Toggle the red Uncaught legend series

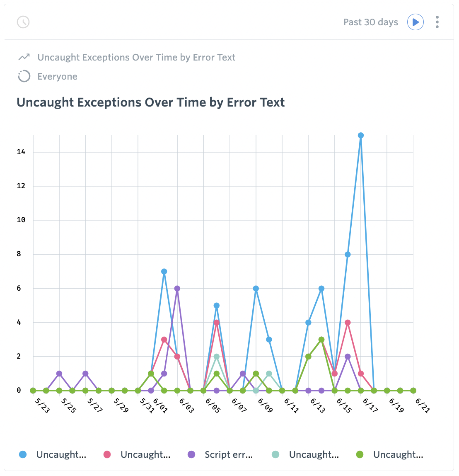pos(145,454)
